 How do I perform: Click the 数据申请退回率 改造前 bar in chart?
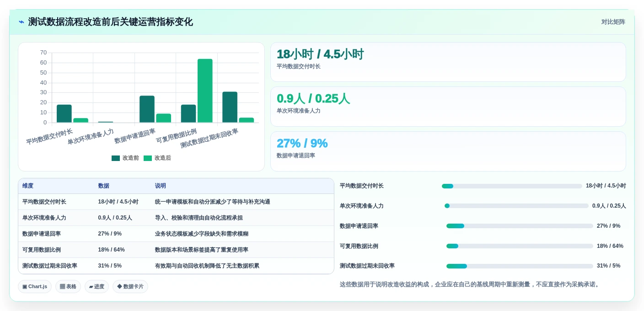147,109
